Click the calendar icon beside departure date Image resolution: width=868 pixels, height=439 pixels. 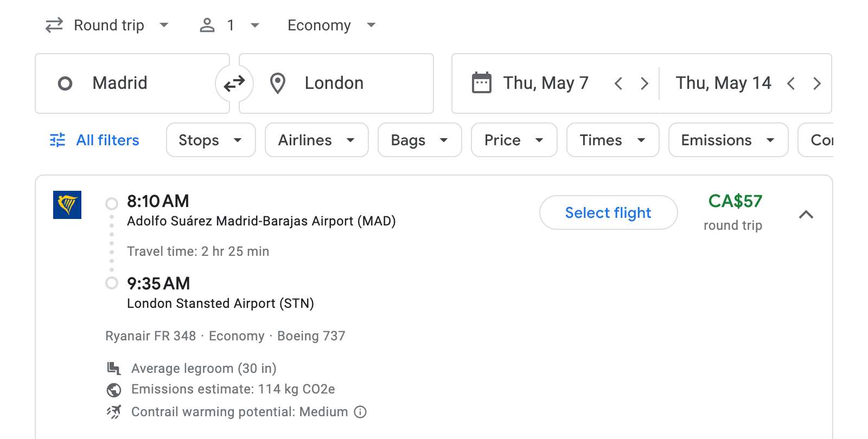[x=481, y=82]
